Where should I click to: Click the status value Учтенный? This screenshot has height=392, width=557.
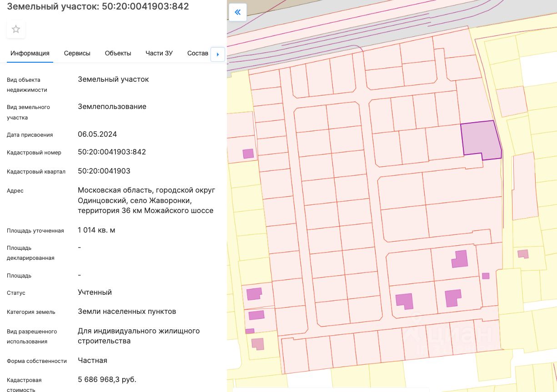[95, 292]
